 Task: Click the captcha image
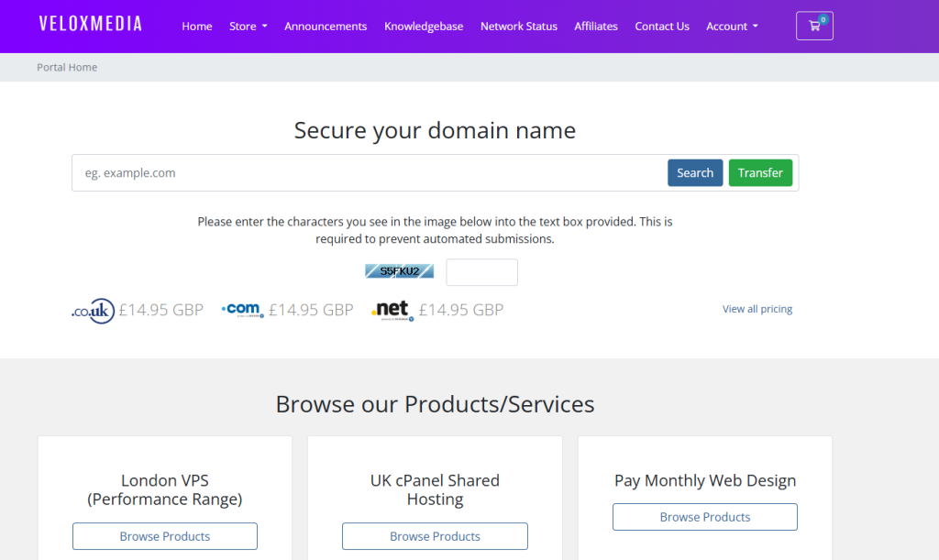(399, 271)
